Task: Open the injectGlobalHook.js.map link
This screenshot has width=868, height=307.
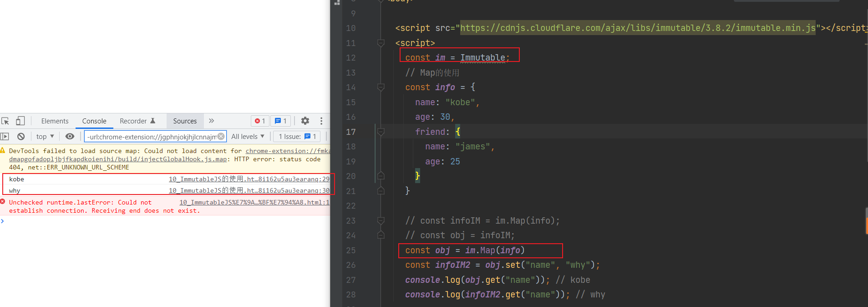Action: 118,159
